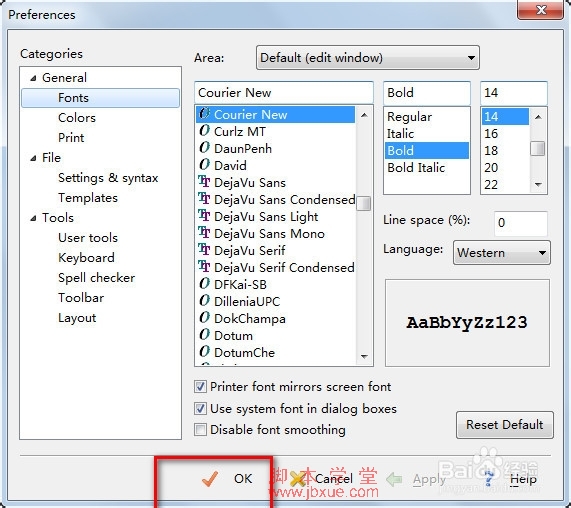Select DaunPenh font
This screenshot has width=571, height=508.
tap(275, 148)
